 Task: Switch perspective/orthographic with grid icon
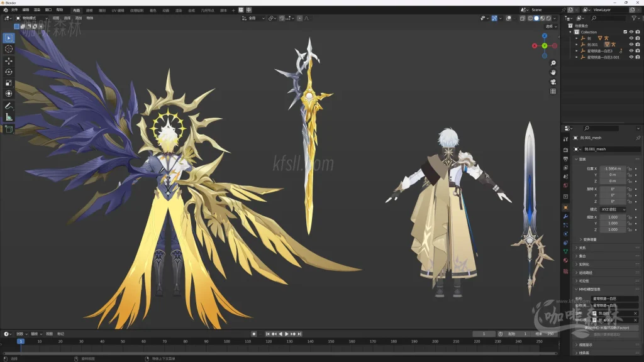click(553, 91)
